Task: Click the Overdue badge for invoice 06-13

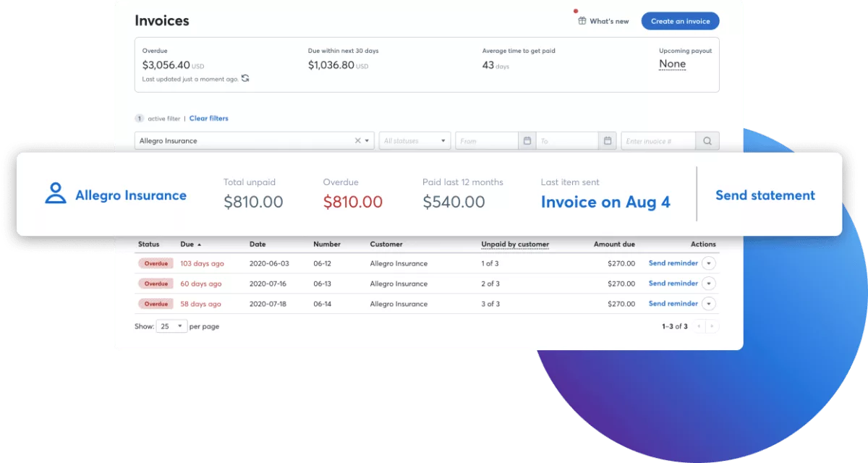Action: pyautogui.click(x=156, y=284)
